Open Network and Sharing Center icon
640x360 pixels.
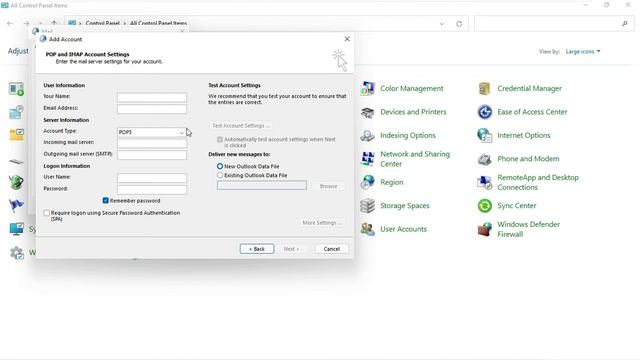(x=367, y=159)
